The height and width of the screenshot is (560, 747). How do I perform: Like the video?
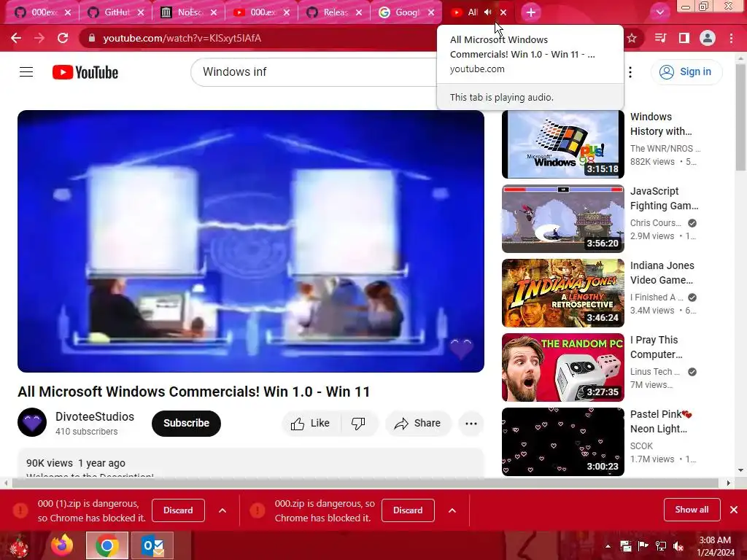(x=311, y=424)
